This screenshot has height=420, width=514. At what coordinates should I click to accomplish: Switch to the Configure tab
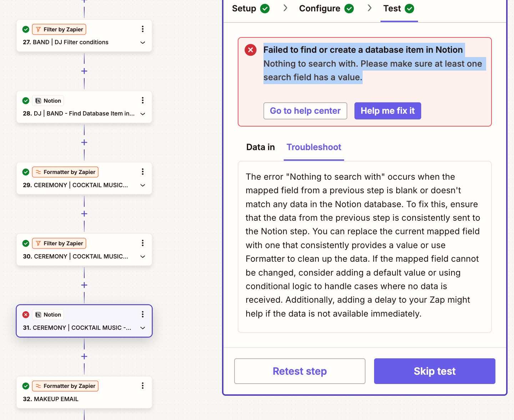point(326,9)
